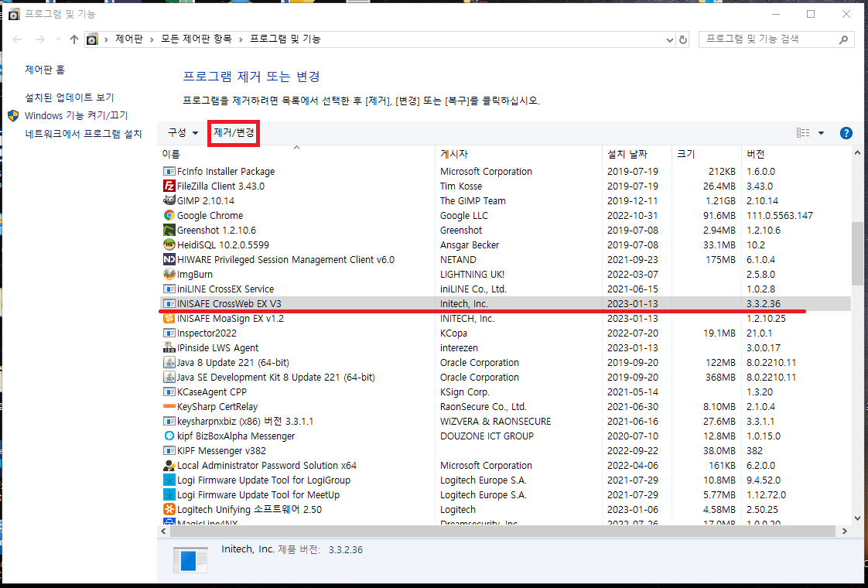The width and height of the screenshot is (868, 588).
Task: Click 프로그램 및 기능 breadcrumb segment
Action: [x=285, y=39]
